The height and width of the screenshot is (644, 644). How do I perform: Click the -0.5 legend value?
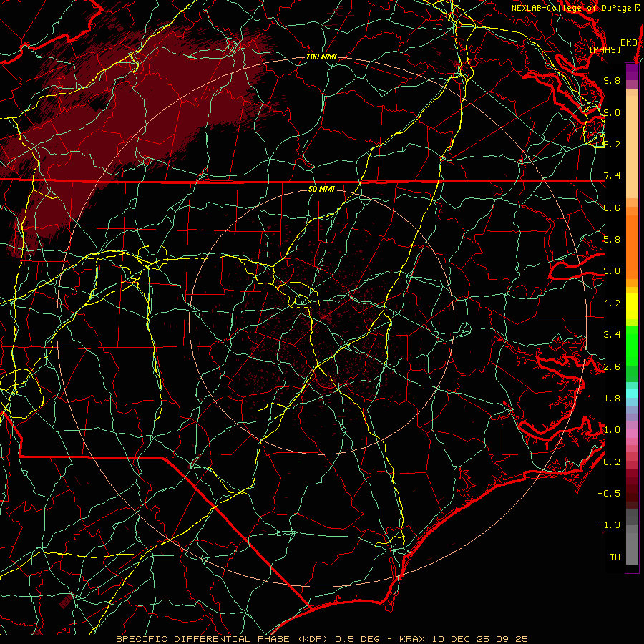[609, 494]
